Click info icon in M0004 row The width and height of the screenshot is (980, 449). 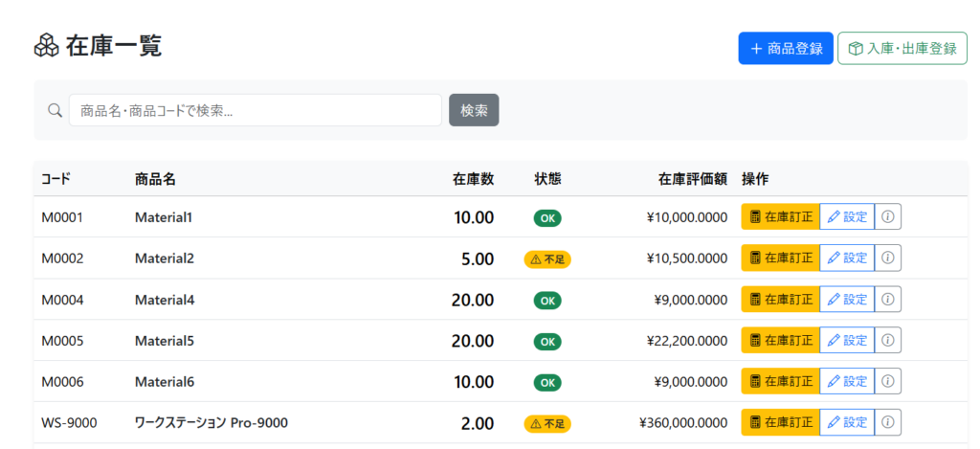click(887, 300)
